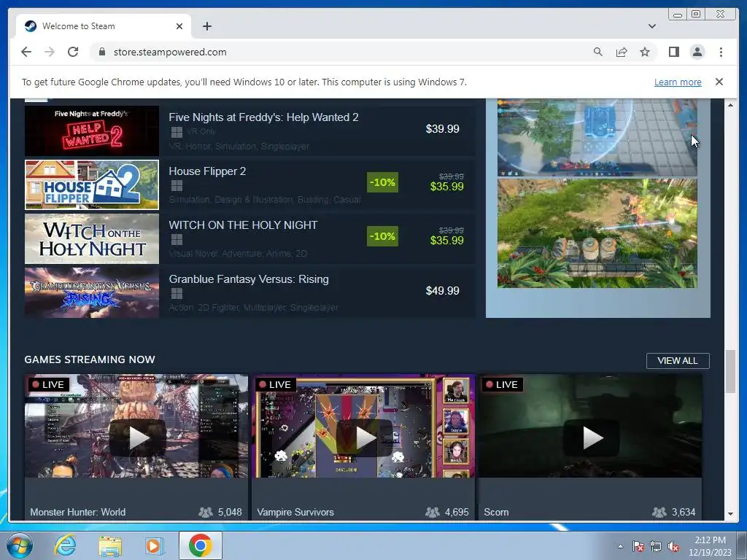Click the scrollbar down arrow
Screen dimensions: 747x560
pos(730,514)
